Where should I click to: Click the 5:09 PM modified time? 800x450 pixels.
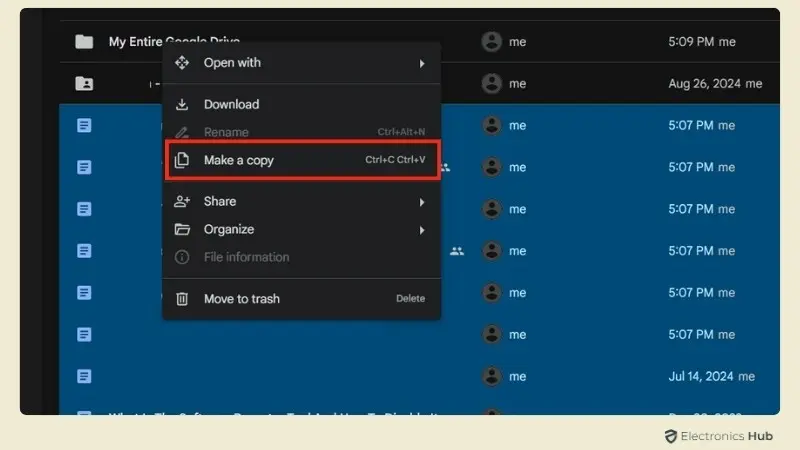pyautogui.click(x=691, y=42)
